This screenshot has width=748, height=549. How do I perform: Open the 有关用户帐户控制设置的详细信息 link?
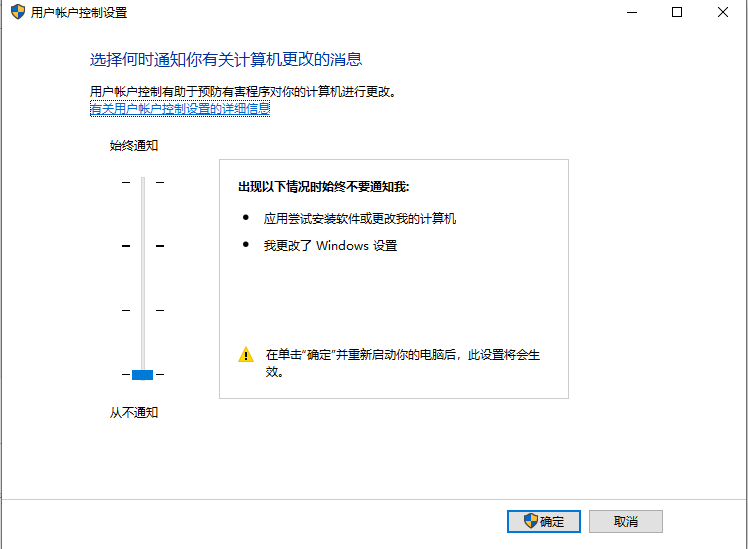click(180, 109)
